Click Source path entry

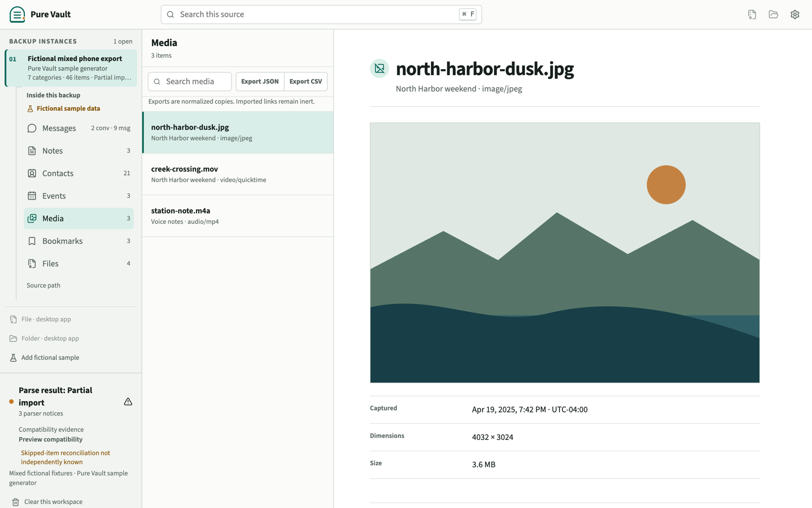[x=44, y=285]
